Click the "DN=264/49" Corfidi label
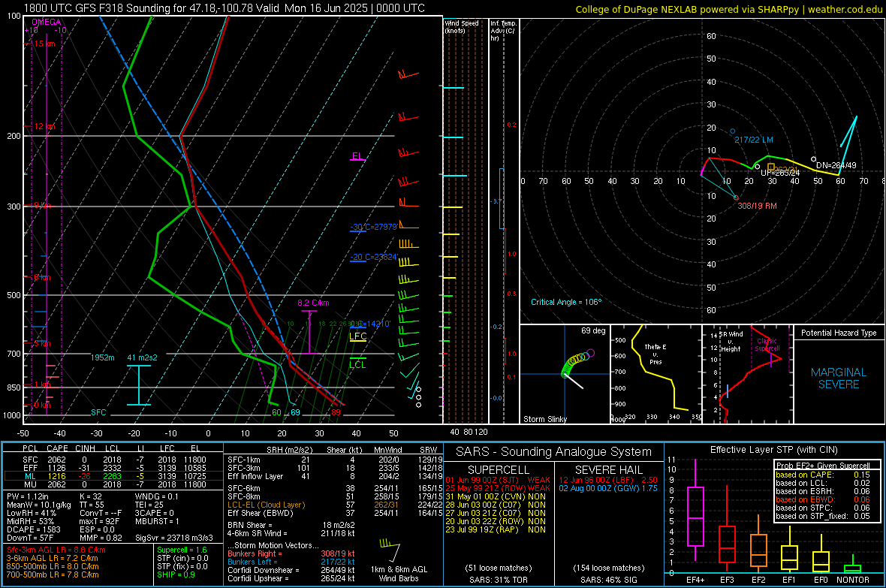 [836, 165]
